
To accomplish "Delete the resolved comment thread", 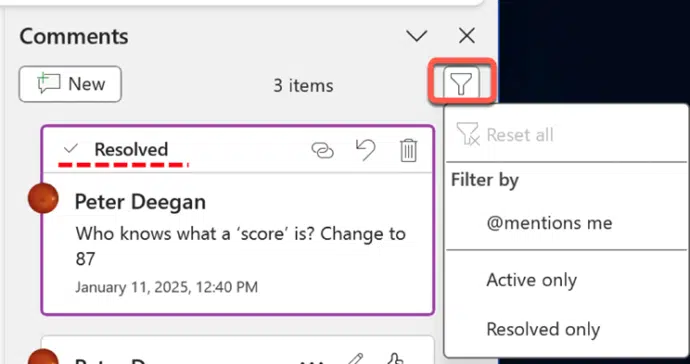I will pyautogui.click(x=408, y=150).
